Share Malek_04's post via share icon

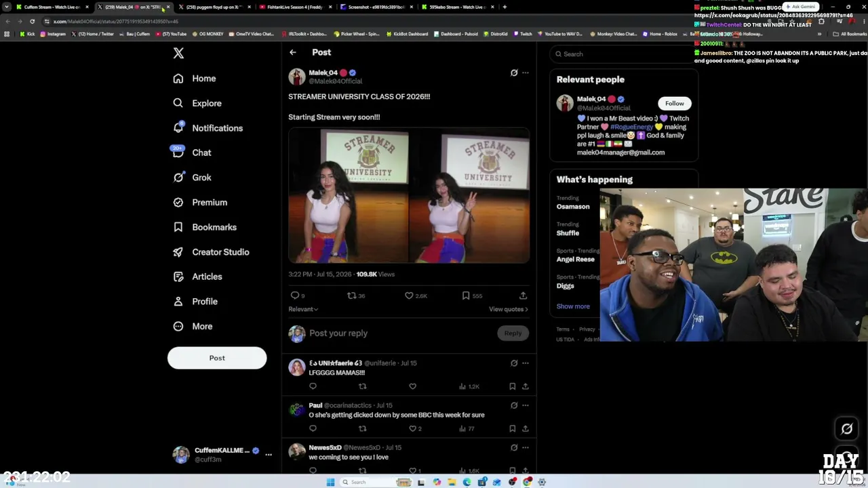click(x=523, y=296)
